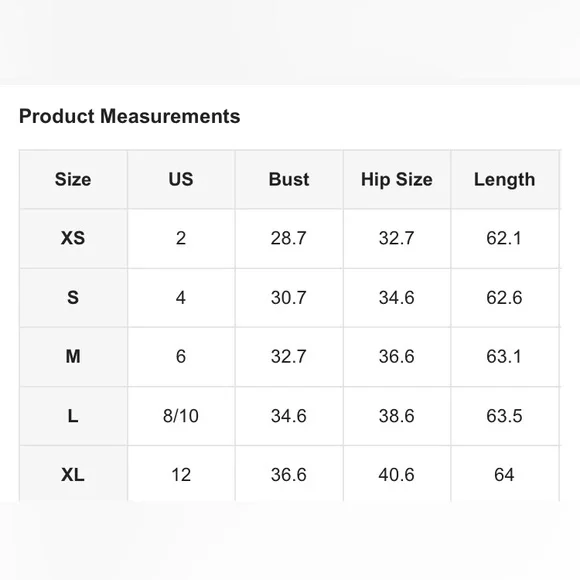Click the 8/10 US size cell

tap(181, 416)
